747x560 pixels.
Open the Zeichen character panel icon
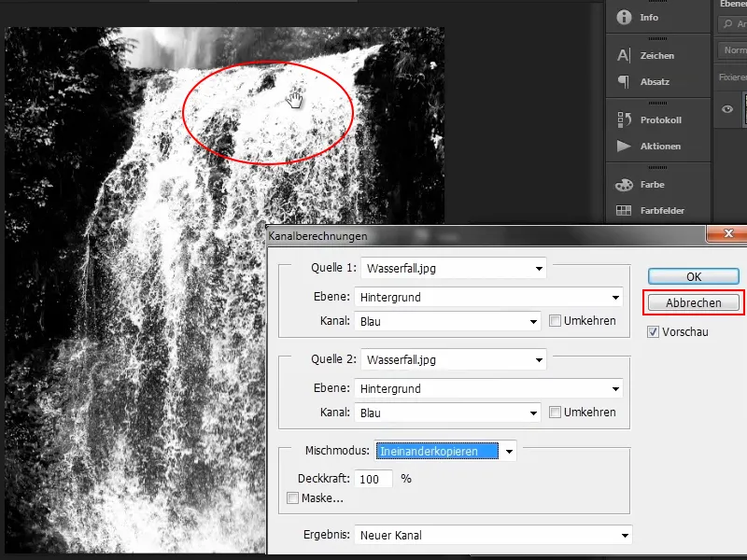624,55
